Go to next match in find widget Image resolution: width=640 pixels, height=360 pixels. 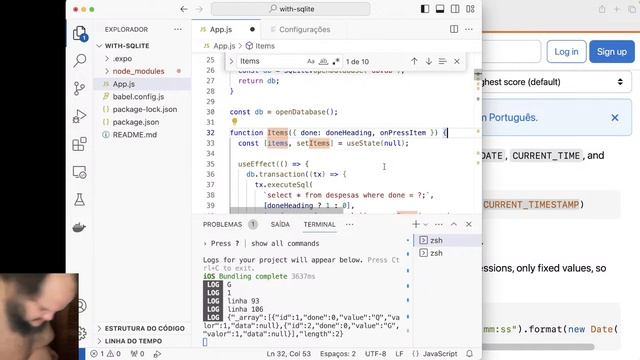(429, 61)
